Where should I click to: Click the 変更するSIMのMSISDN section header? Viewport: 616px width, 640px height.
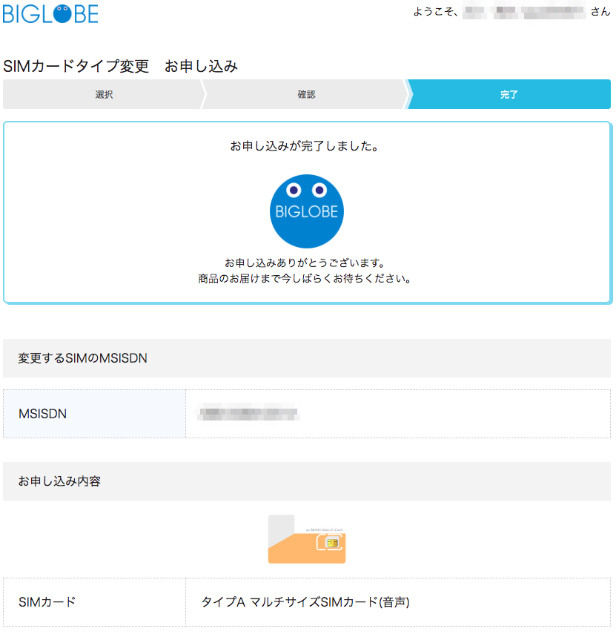(x=307, y=358)
